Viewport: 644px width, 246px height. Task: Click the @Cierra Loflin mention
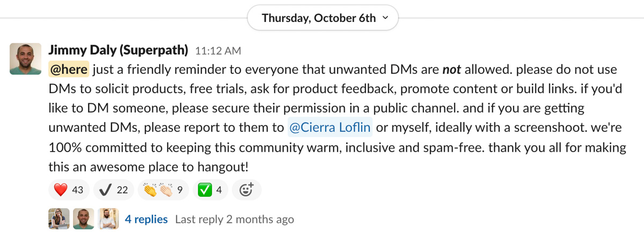click(x=330, y=128)
